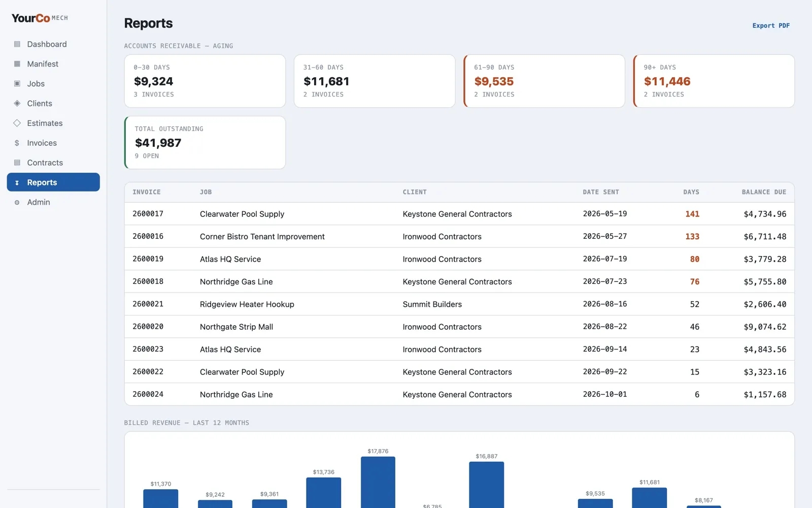
Task: Click the $9,074.62 balance due
Action: click(765, 327)
